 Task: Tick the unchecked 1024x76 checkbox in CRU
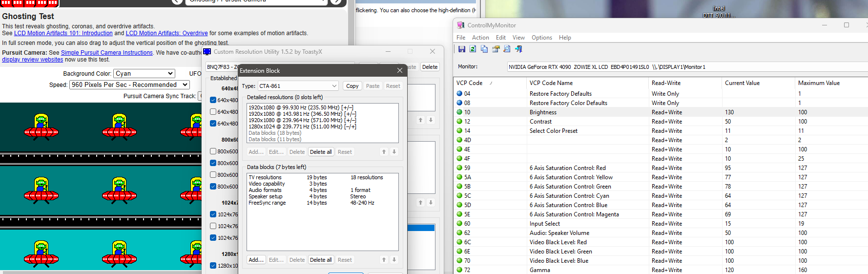213,226
